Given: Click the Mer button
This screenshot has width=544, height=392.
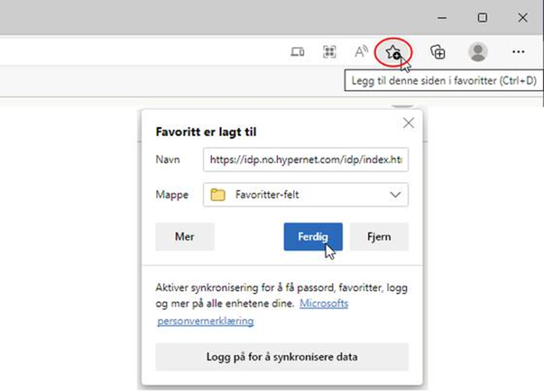Looking at the screenshot, I should pos(185,237).
